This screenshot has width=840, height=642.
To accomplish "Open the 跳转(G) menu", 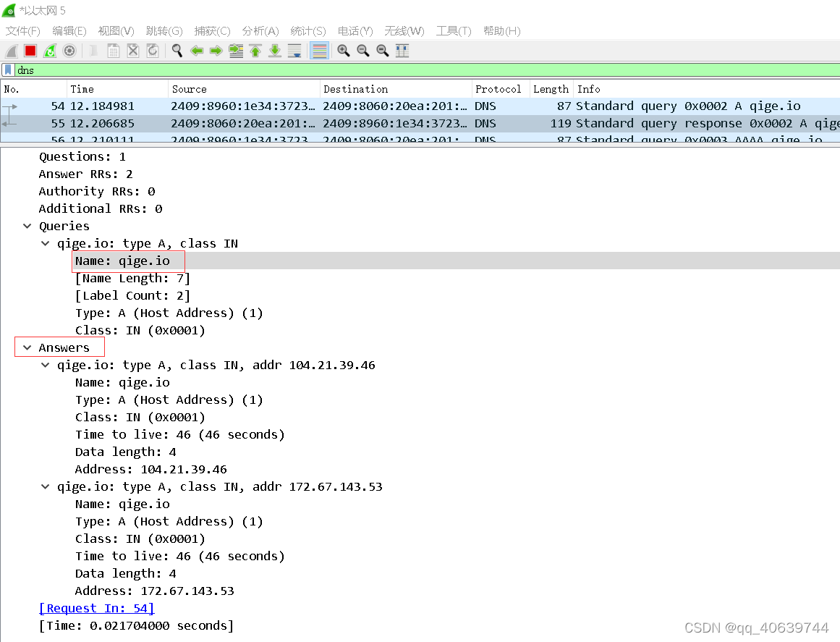I will [164, 31].
